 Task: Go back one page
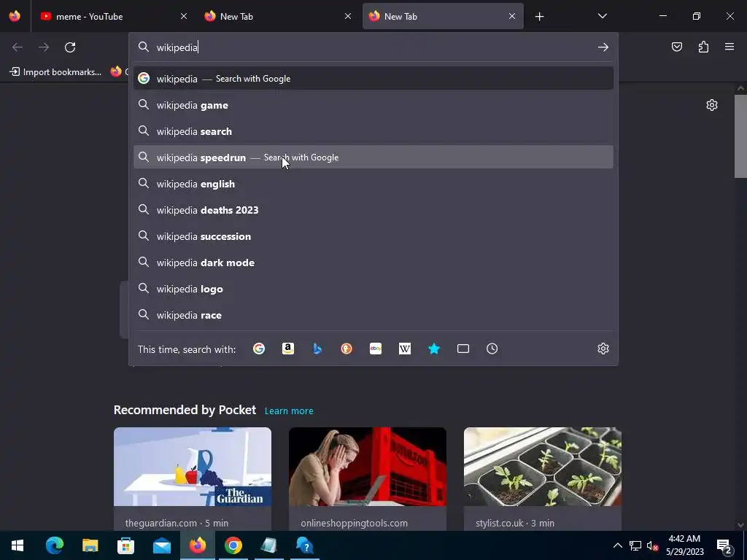point(18,47)
